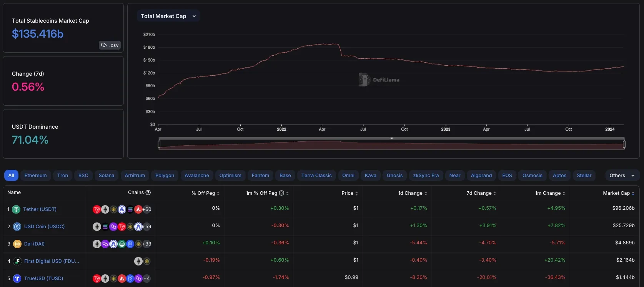Image resolution: width=644 pixels, height=287 pixels.
Task: Click the First Digital USD logo icon
Action: 17,261
